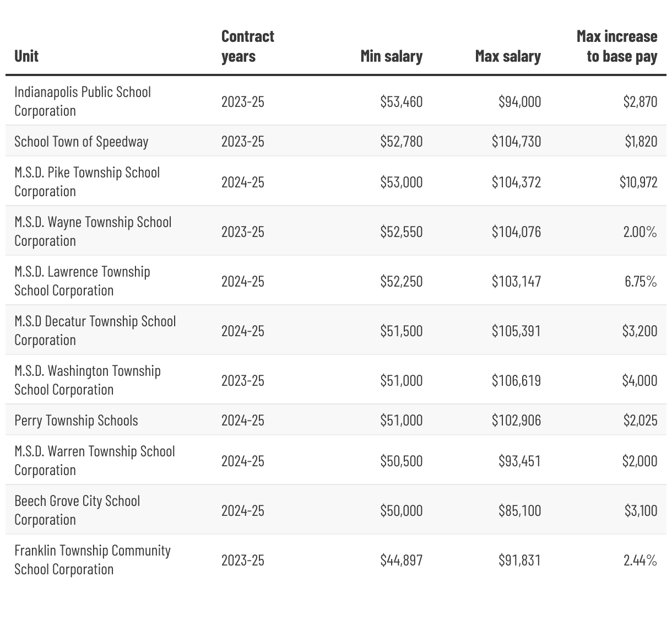Click the 6.75% increase cell
This screenshot has width=672, height=625.
tap(641, 281)
